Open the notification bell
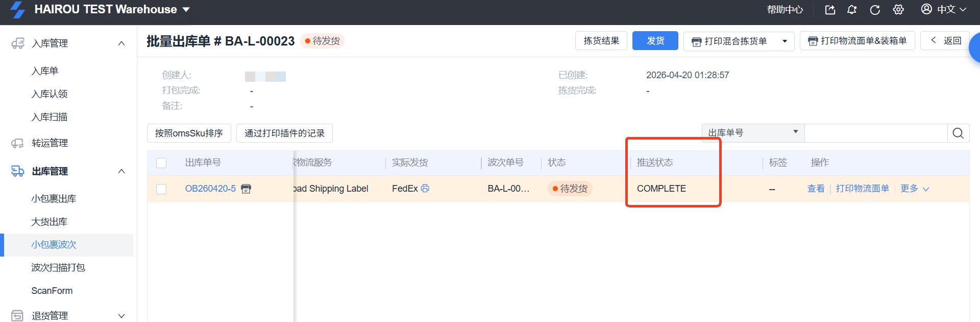The height and width of the screenshot is (322, 980). pyautogui.click(x=852, y=10)
